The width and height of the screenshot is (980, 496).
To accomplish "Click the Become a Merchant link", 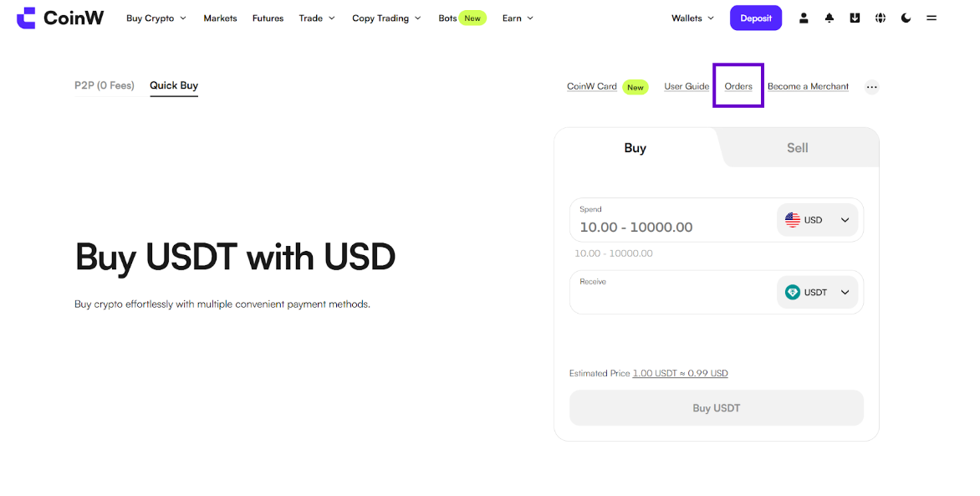I will pos(808,86).
